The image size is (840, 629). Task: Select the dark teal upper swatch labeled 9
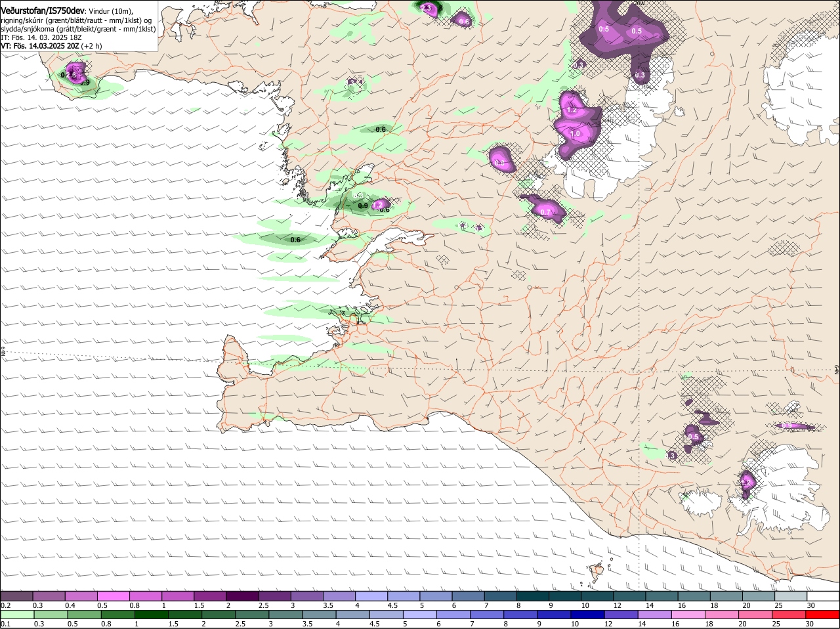(x=565, y=596)
